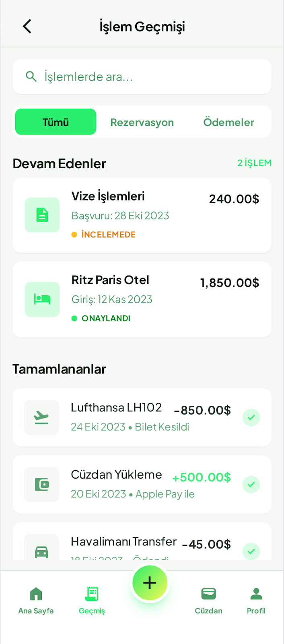The image size is (284, 644).
Task: Tap the Havalimanı Transfer car icon
Action: click(x=41, y=551)
